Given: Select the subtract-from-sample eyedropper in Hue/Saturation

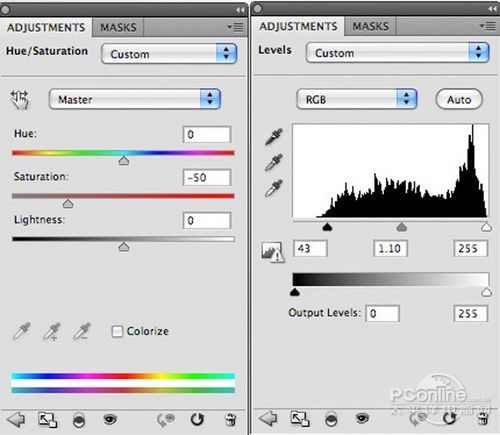Looking at the screenshot, I should (x=82, y=332).
